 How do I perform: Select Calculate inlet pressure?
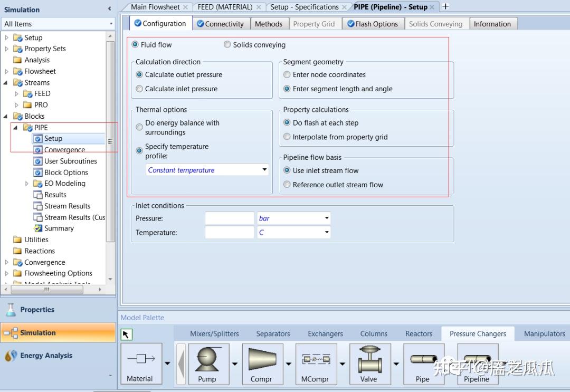point(139,89)
